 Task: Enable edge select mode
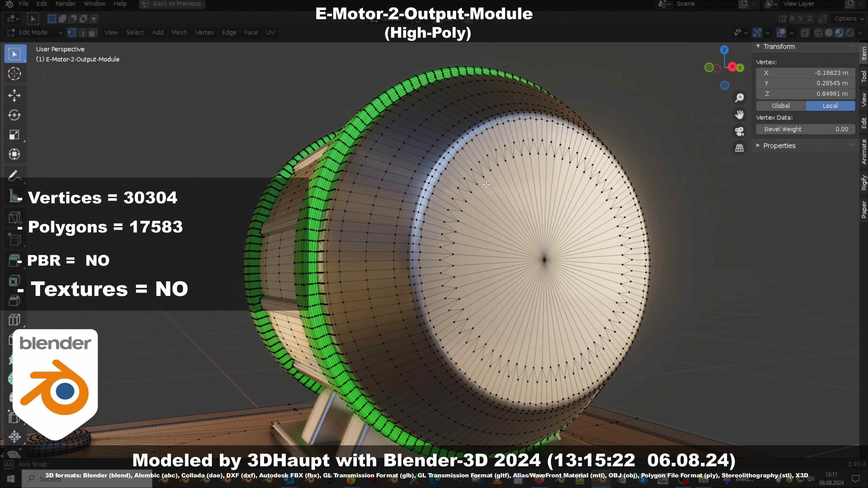[x=82, y=33]
